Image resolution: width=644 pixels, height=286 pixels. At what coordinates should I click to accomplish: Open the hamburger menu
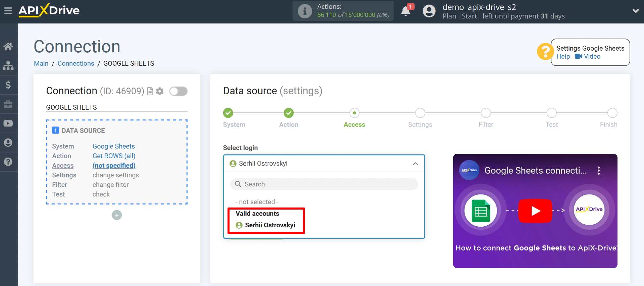pyautogui.click(x=8, y=11)
